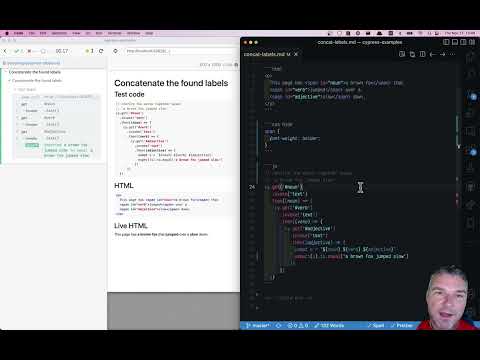Click the 'HTML' heading in preview

[x=124, y=186]
